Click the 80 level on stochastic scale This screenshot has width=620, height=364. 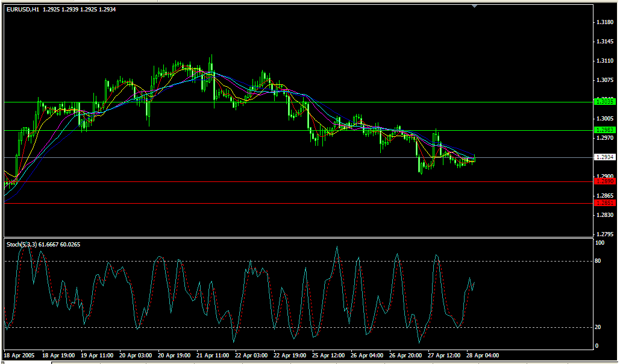coord(598,261)
